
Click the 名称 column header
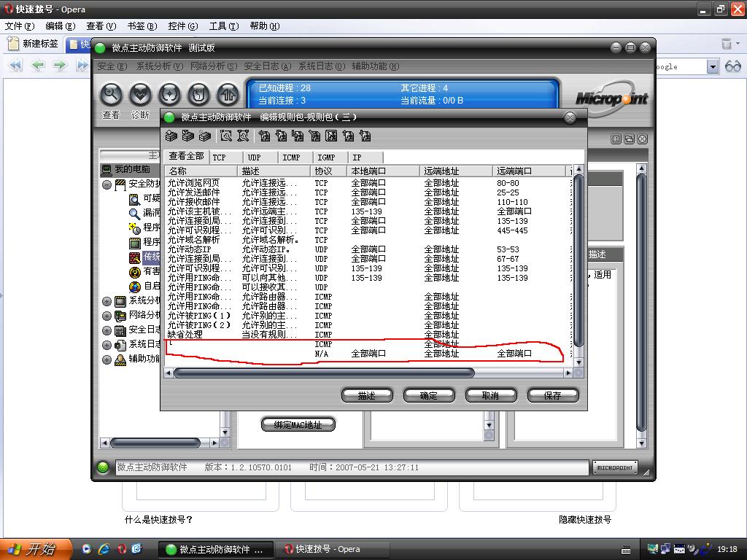[201, 171]
